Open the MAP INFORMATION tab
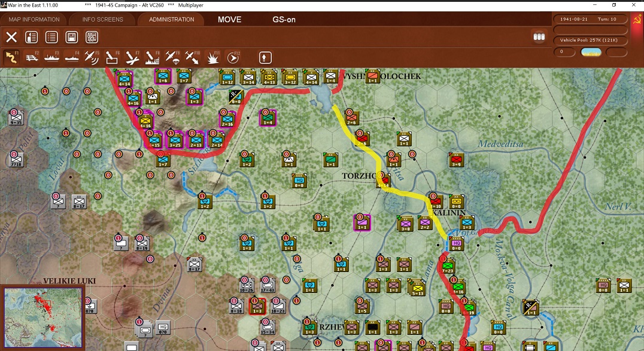 [34, 19]
